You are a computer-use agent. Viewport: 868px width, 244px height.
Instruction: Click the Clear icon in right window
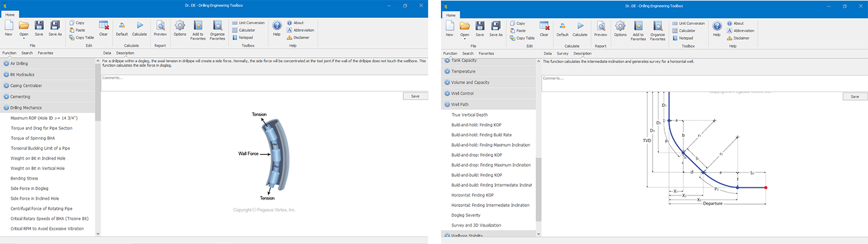point(544,25)
